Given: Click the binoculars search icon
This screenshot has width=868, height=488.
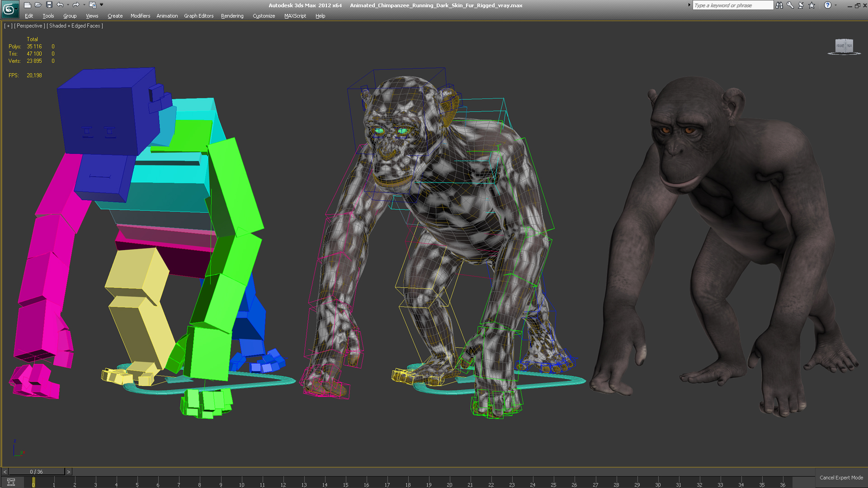Looking at the screenshot, I should 779,5.
